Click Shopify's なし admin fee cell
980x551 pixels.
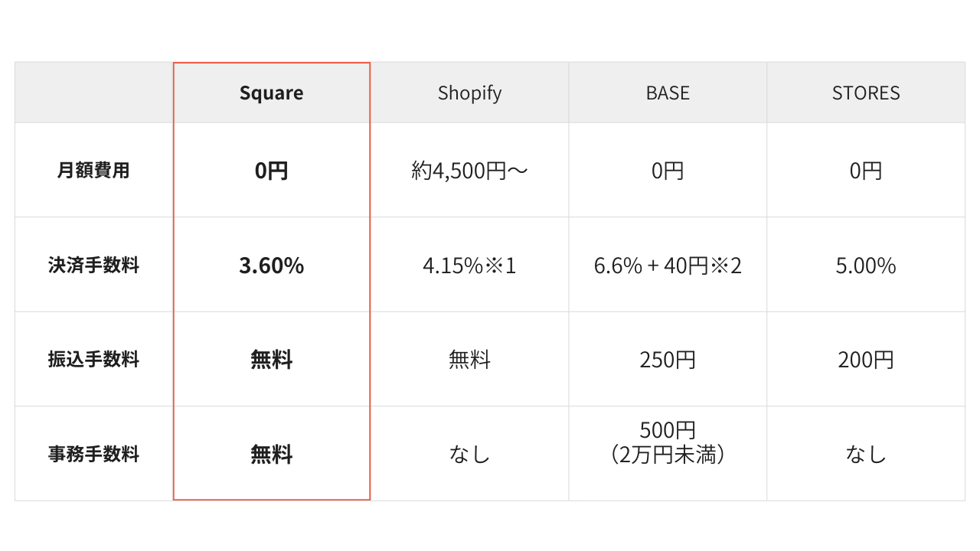(469, 455)
